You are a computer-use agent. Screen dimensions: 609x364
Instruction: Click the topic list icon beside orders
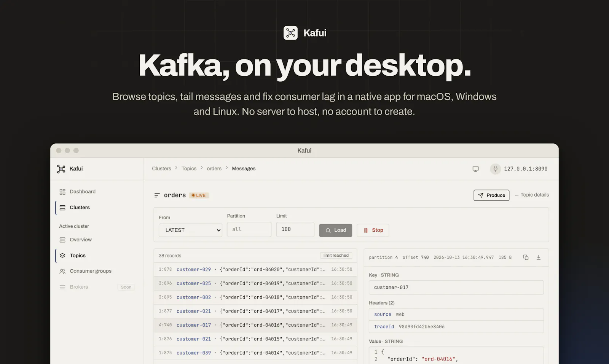pyautogui.click(x=157, y=195)
